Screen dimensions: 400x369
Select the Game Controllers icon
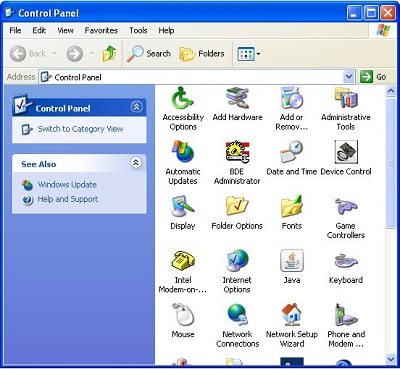coord(346,206)
